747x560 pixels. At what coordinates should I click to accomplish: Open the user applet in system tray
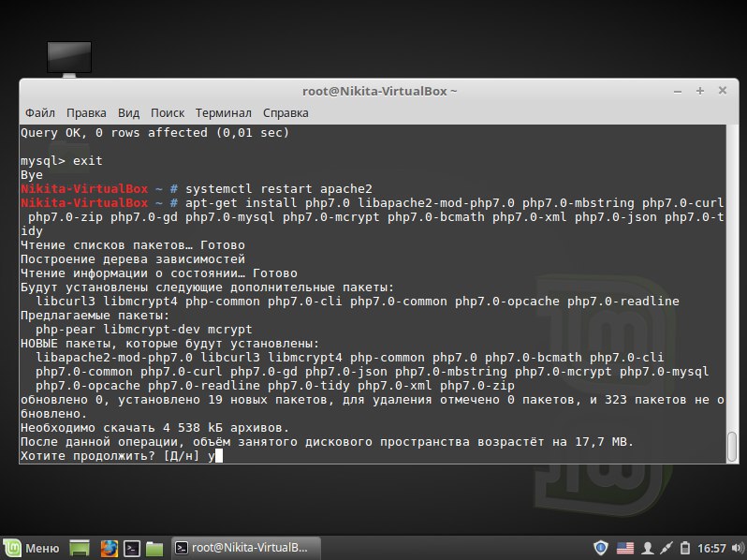648,548
